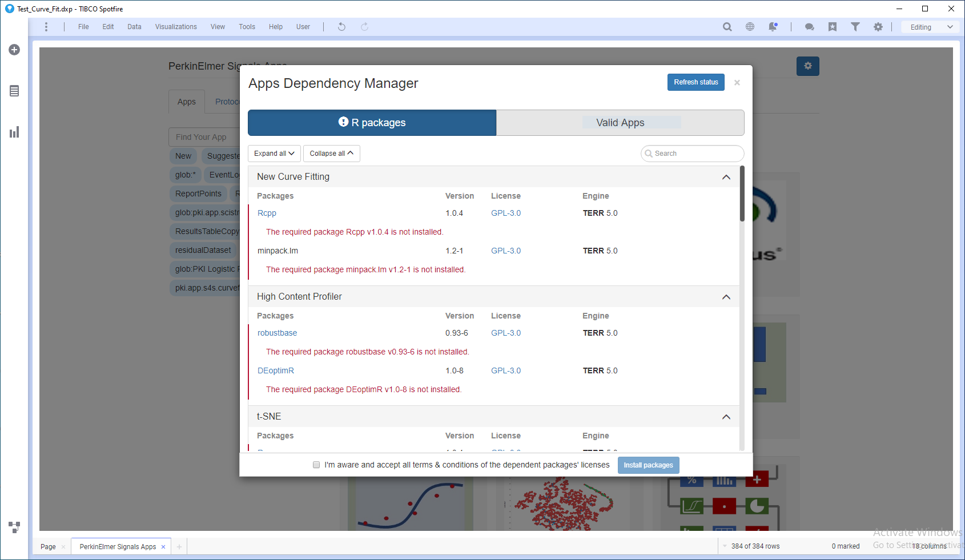Viewport: 965px width, 560px height.
Task: Open the data canvas icon in sidebar
Action: [14, 527]
